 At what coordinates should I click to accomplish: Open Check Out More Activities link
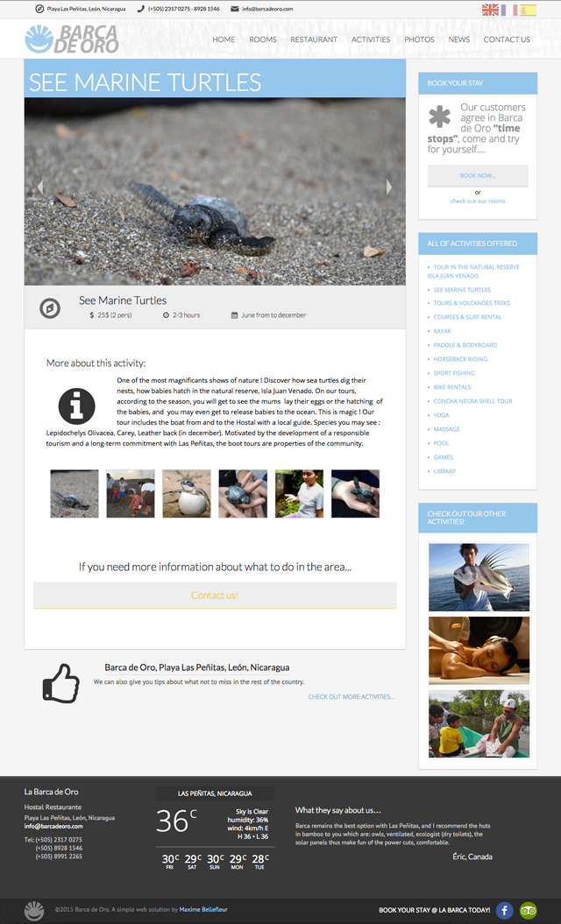click(351, 696)
